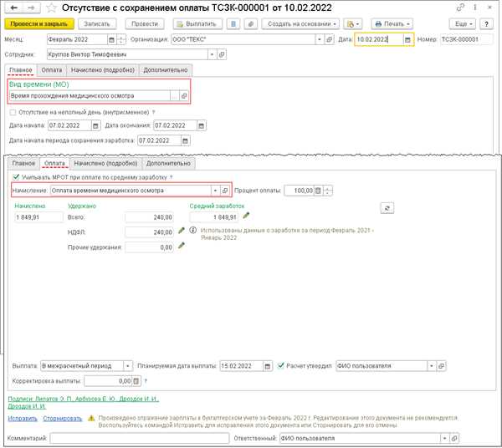Expand the Начисление dropdown list
Image resolution: width=502 pixels, height=448 pixels.
pyautogui.click(x=214, y=191)
